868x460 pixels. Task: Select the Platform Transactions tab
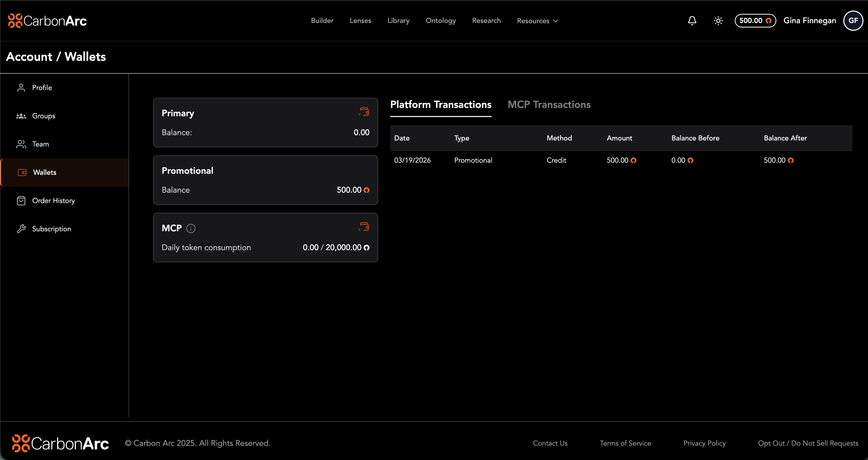point(440,105)
